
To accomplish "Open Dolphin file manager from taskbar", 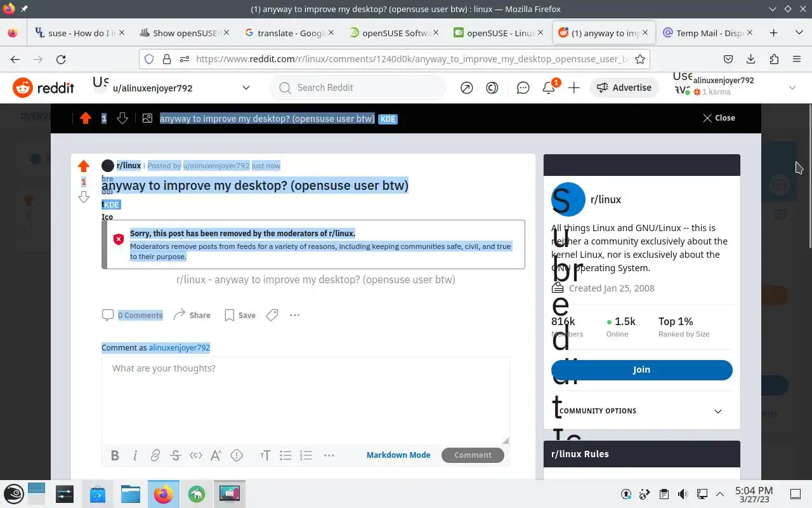I will point(130,494).
